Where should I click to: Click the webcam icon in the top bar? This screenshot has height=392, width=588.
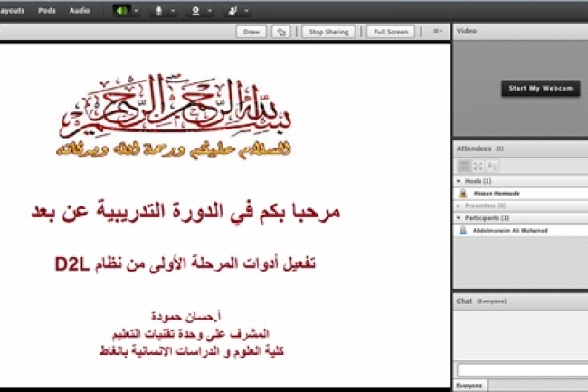point(195,11)
